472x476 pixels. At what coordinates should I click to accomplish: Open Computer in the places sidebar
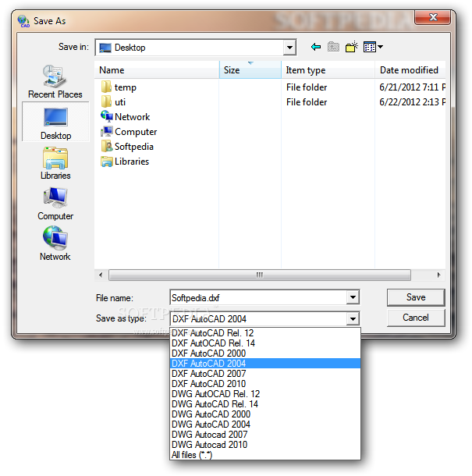pyautogui.click(x=55, y=204)
